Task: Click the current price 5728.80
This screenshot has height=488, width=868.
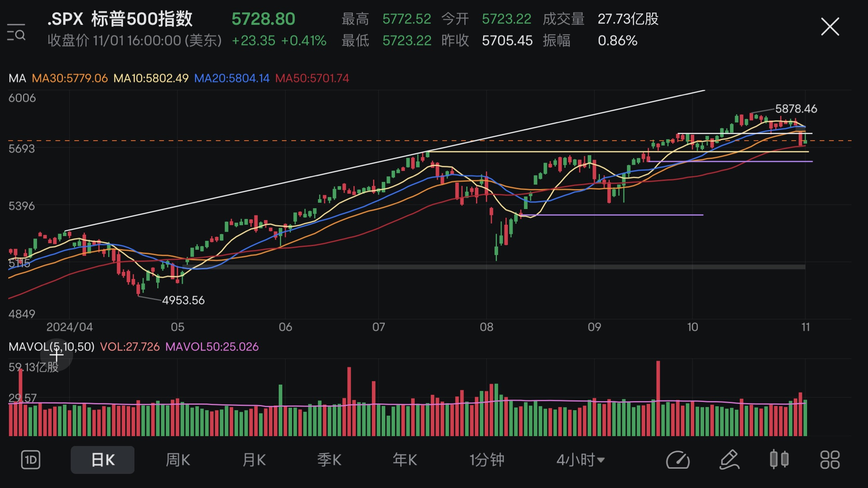Action: (263, 19)
